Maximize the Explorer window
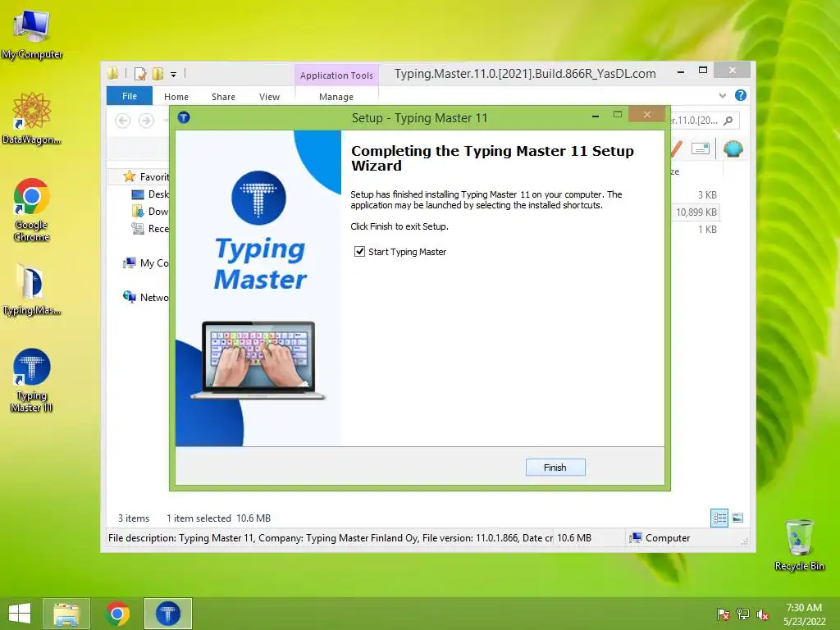This screenshot has height=630, width=840. (x=703, y=71)
